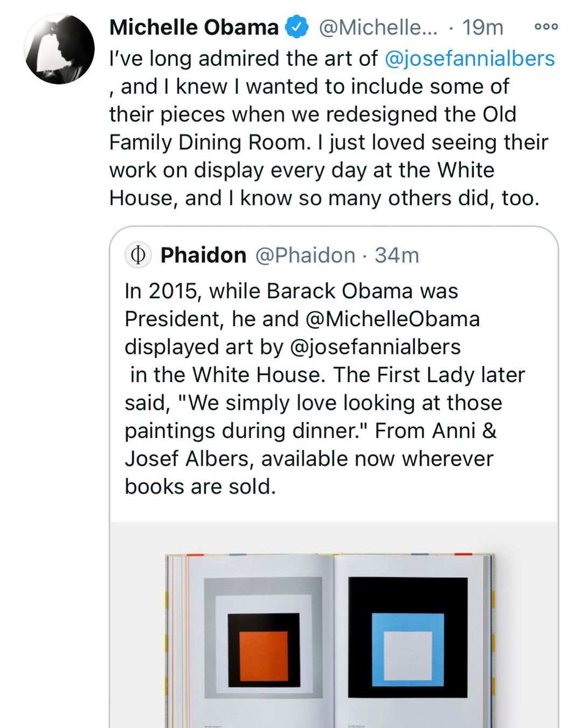This screenshot has height=728, width=582.
Task: Click the blue verified badge
Action: [296, 27]
